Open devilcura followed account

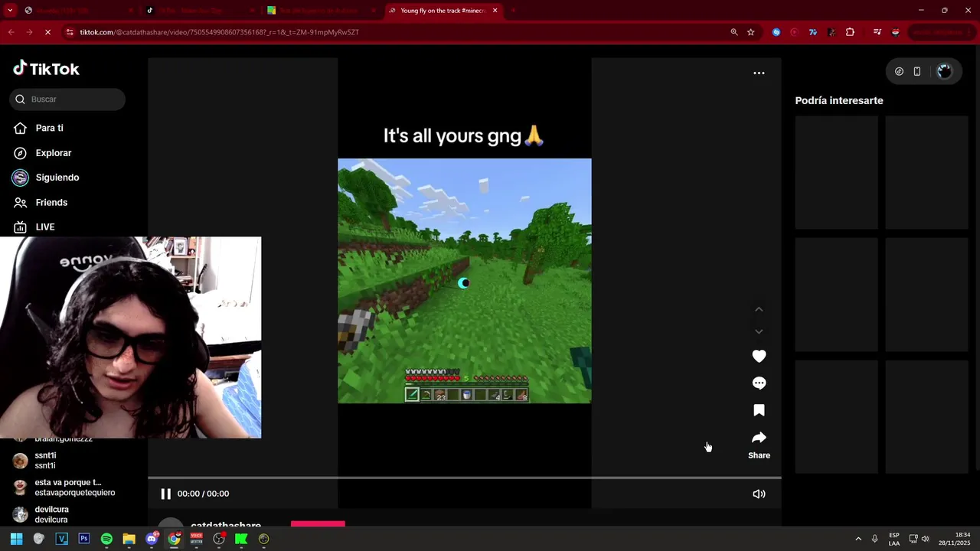[52, 514]
